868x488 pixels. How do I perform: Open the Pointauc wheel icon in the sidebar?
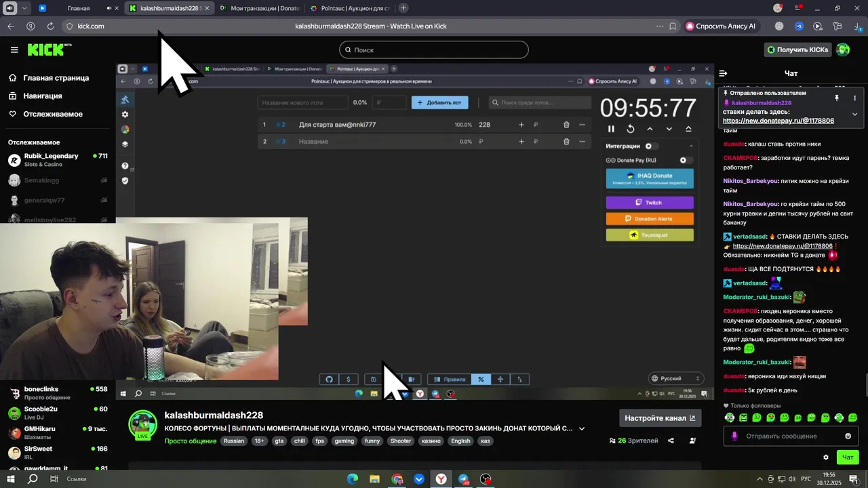point(125,129)
